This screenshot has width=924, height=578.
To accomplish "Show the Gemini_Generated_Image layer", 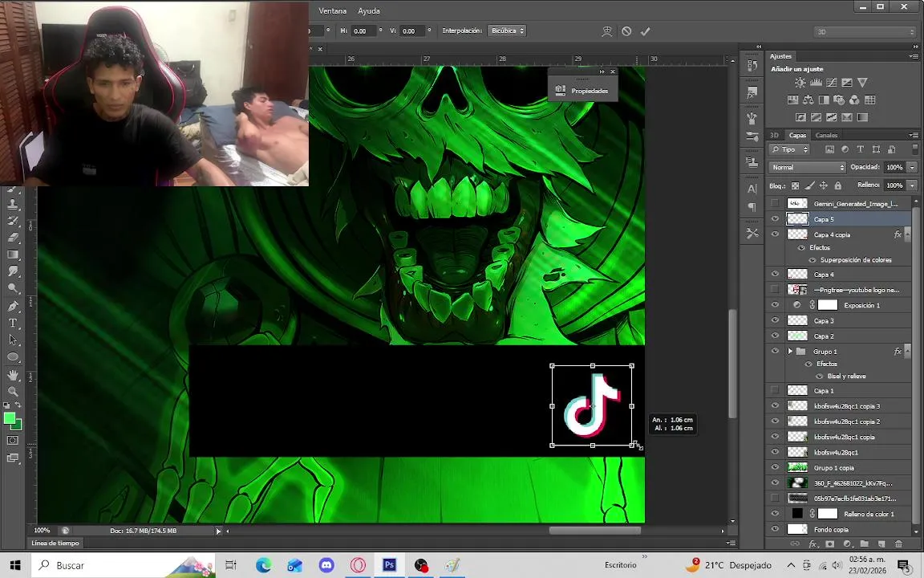I will (775, 203).
